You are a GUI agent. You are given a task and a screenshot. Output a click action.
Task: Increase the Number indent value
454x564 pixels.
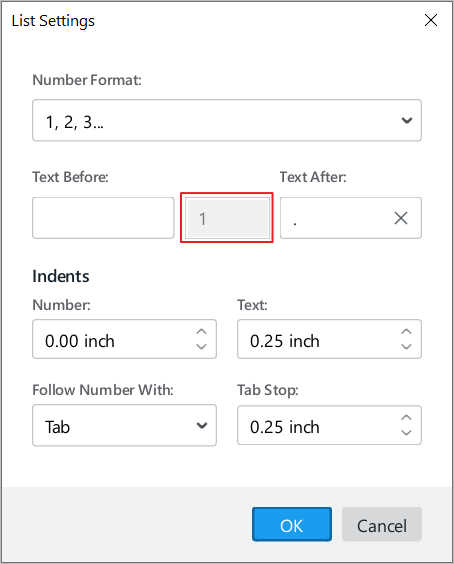coord(201,332)
